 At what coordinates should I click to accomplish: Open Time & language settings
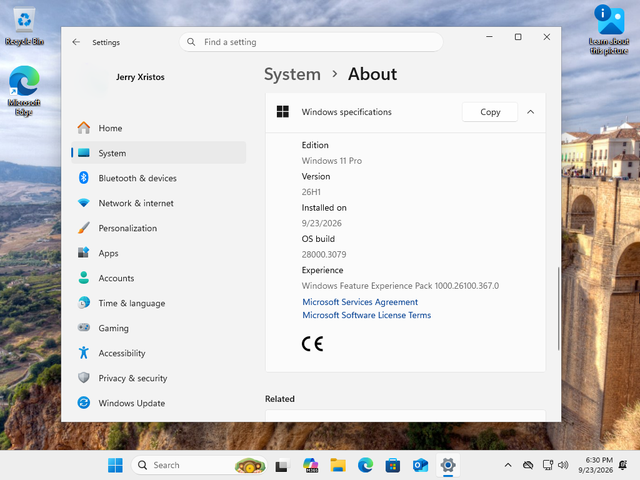click(158, 303)
